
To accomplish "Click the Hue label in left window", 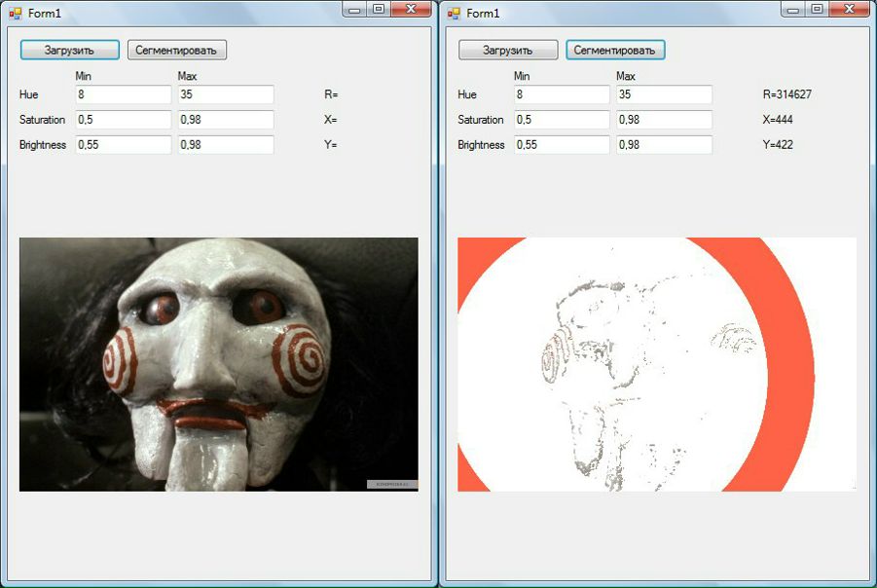I will (x=28, y=94).
